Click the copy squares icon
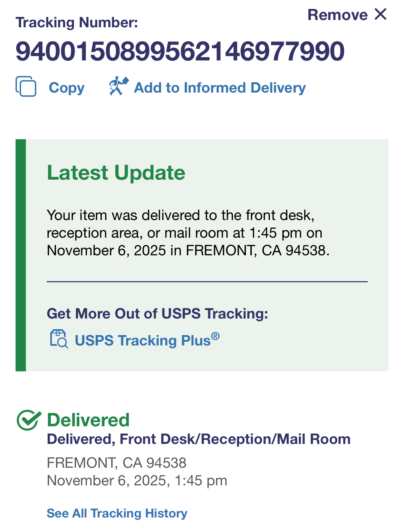 click(26, 86)
